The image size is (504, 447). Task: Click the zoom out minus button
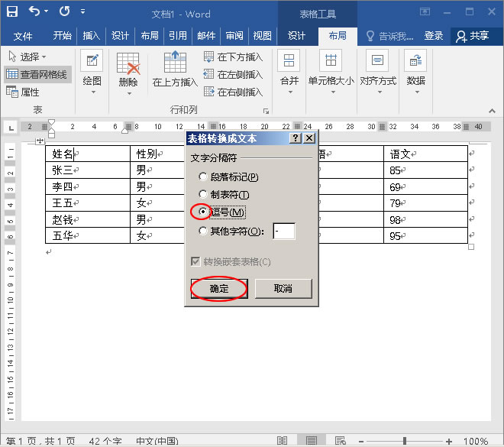(x=361, y=441)
